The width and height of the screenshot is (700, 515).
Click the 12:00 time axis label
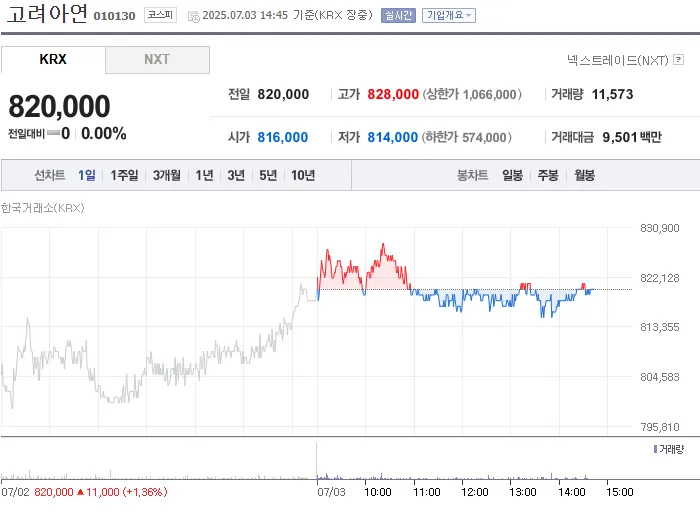(x=475, y=492)
